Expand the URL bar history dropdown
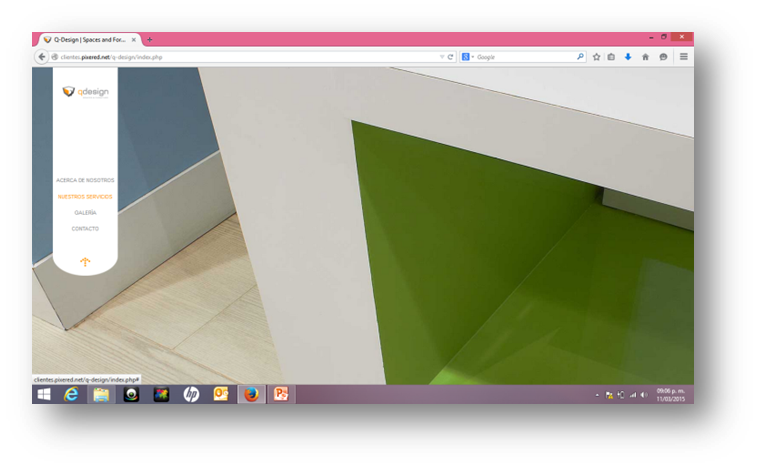 pos(442,57)
